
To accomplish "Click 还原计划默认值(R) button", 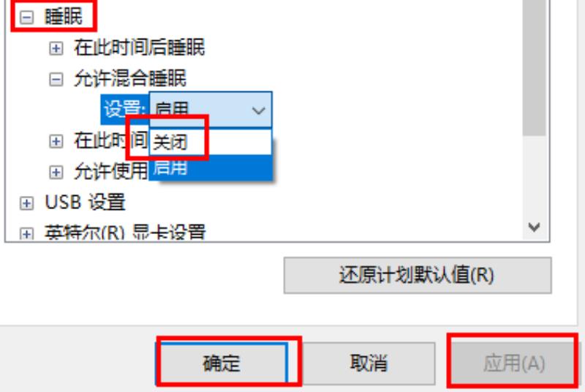I will click(x=417, y=275).
